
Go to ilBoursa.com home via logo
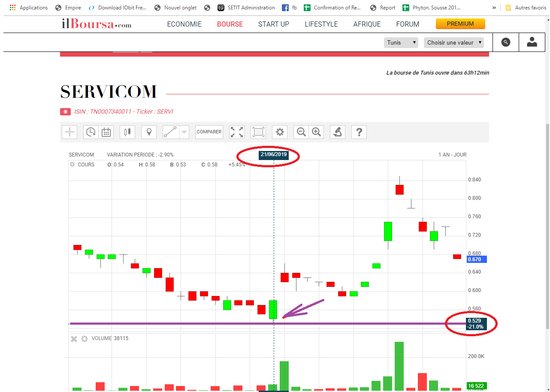pos(97,24)
